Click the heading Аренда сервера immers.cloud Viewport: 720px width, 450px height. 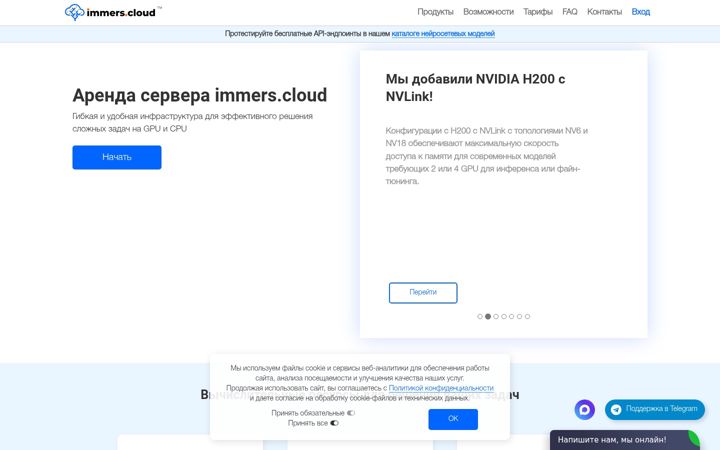(x=200, y=96)
